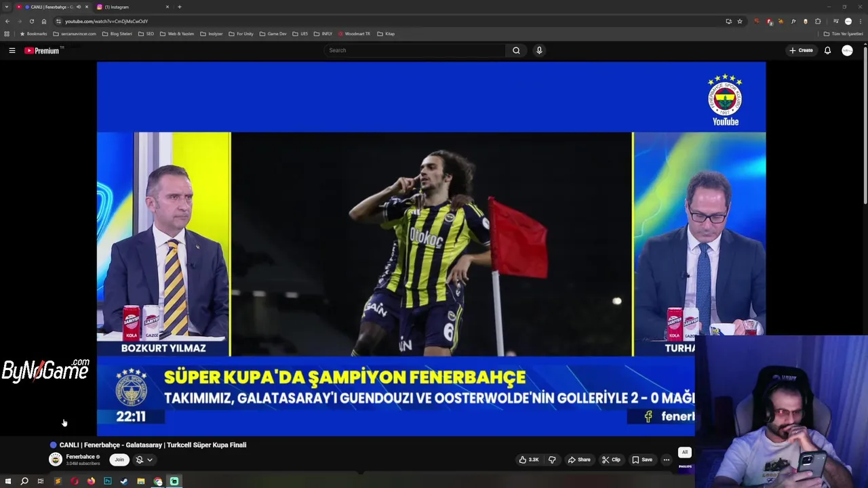Screen dimensions: 868x488
Task: Open Chrome home page button
Action: click(x=44, y=21)
